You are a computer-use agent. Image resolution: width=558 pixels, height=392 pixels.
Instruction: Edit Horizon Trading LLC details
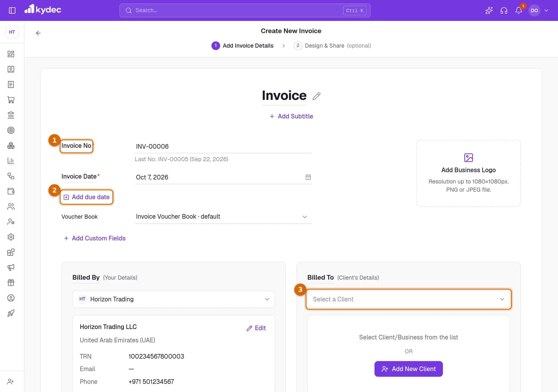(x=256, y=328)
